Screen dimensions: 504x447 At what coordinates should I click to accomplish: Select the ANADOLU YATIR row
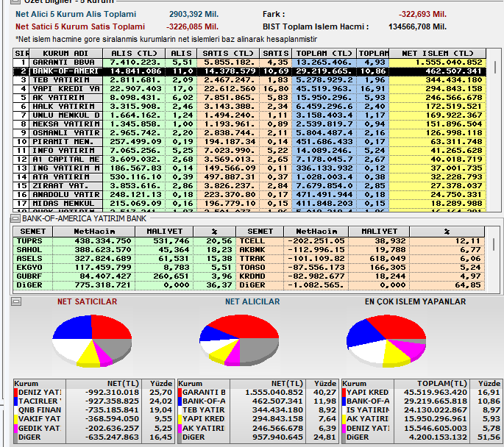click(x=249, y=195)
